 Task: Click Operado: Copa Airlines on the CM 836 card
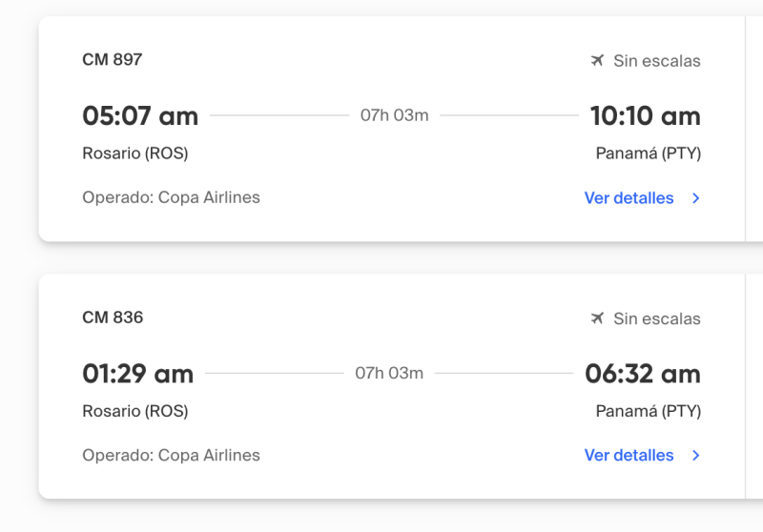171,455
